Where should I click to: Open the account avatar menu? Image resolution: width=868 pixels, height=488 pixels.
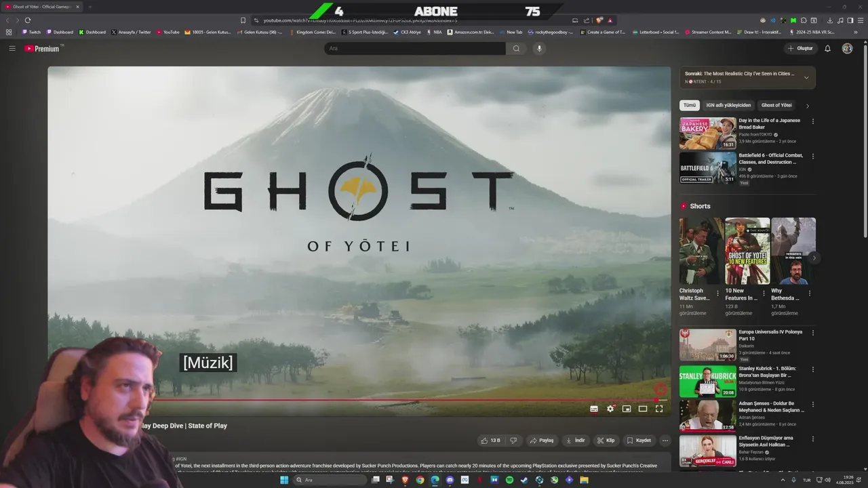tap(847, 48)
